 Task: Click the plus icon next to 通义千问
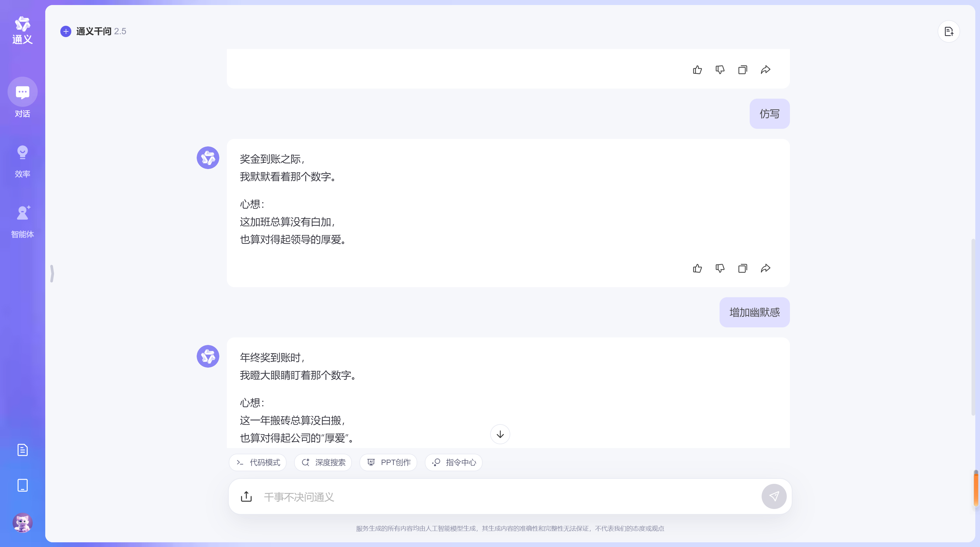pyautogui.click(x=66, y=31)
